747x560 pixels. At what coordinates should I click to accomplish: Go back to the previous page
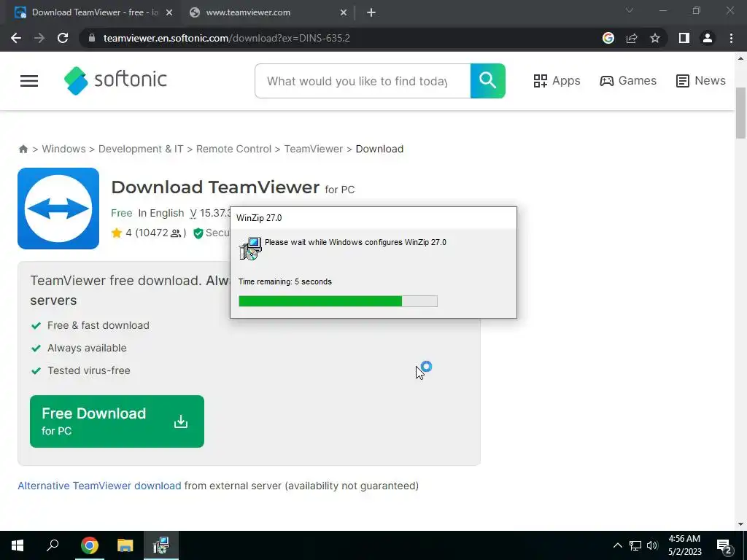pyautogui.click(x=16, y=38)
